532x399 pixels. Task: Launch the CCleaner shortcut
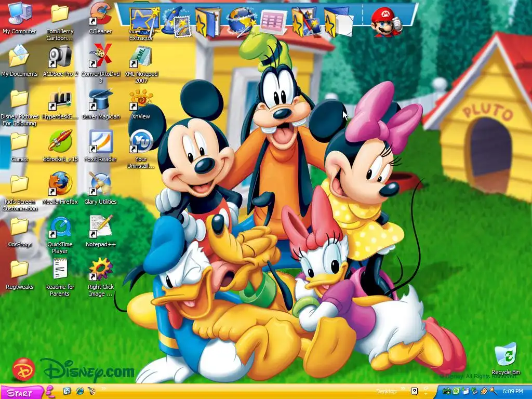100,19
